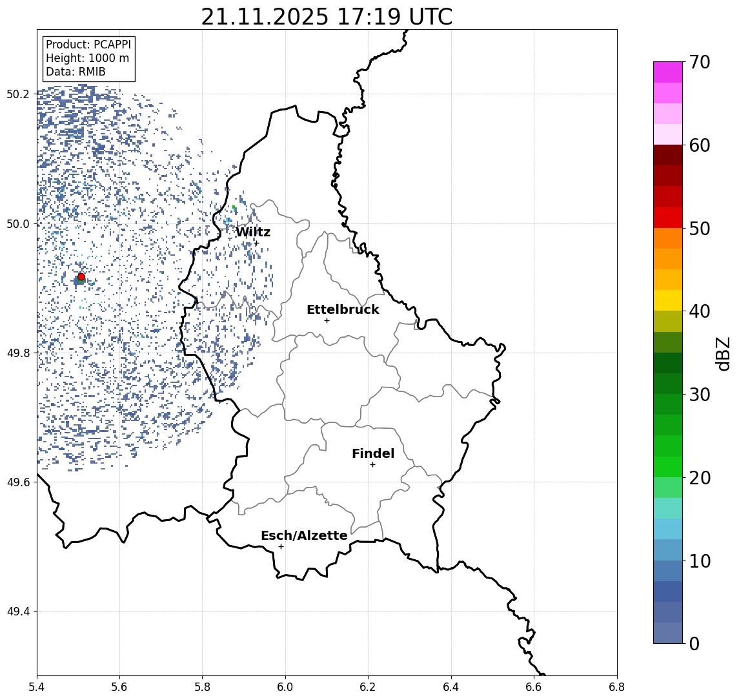The width and height of the screenshot is (739, 700).
Task: Click latitude axis label 50.2
Action: click(18, 94)
